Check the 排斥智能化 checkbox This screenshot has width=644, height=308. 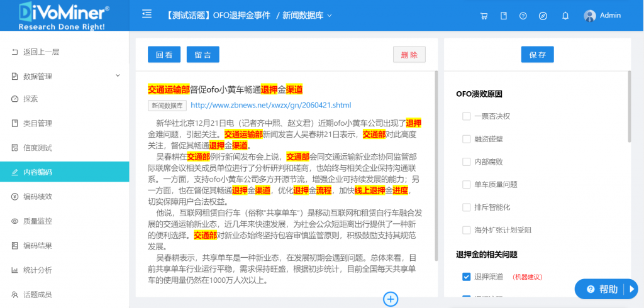466,207
